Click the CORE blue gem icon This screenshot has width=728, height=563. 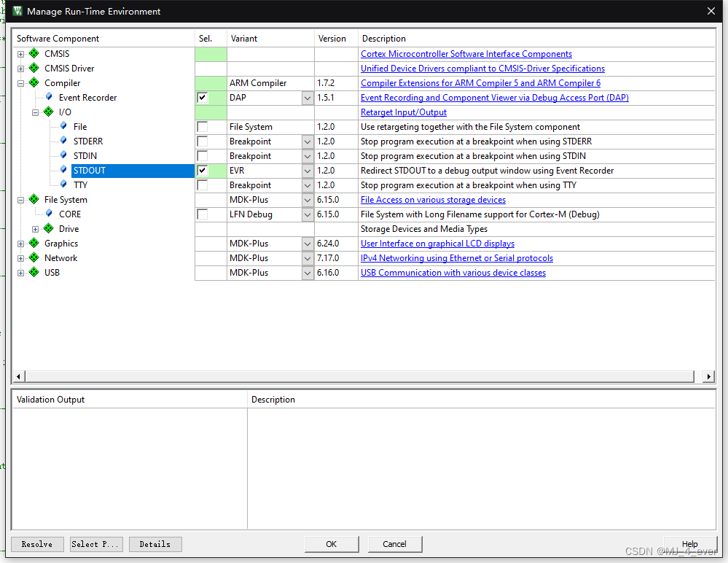49,213
